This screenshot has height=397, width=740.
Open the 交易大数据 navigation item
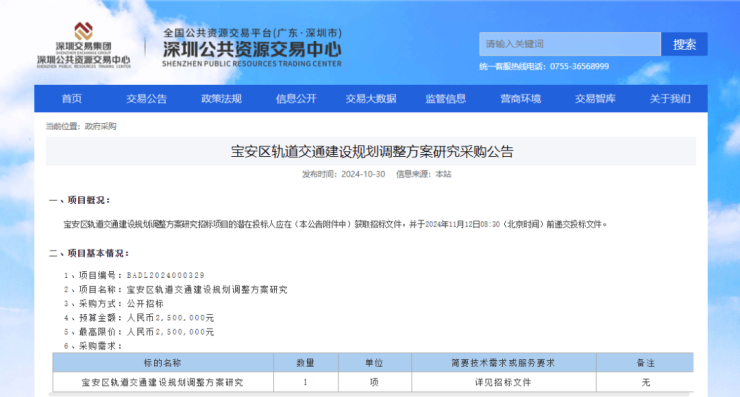click(x=371, y=99)
